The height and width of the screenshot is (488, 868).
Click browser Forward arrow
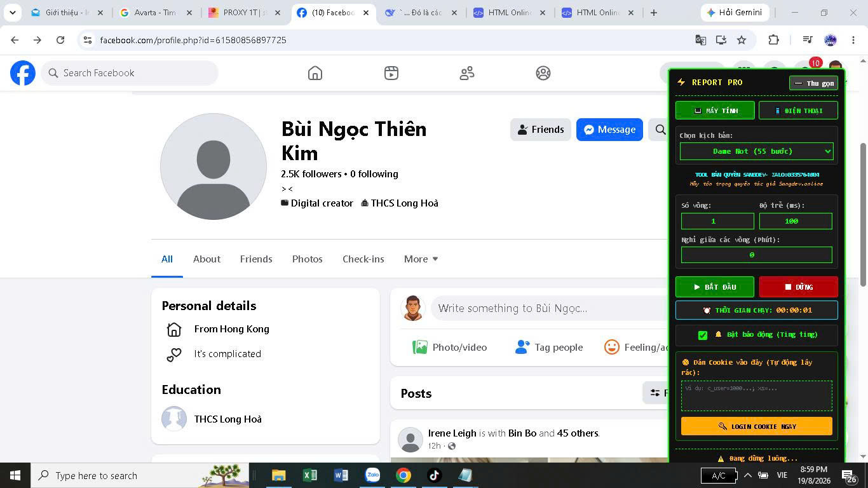37,40
